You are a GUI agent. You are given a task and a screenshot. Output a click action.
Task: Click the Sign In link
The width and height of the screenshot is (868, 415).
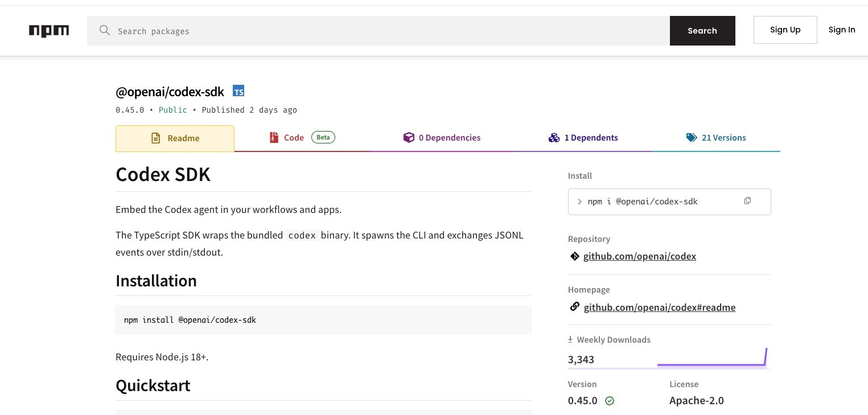(841, 30)
